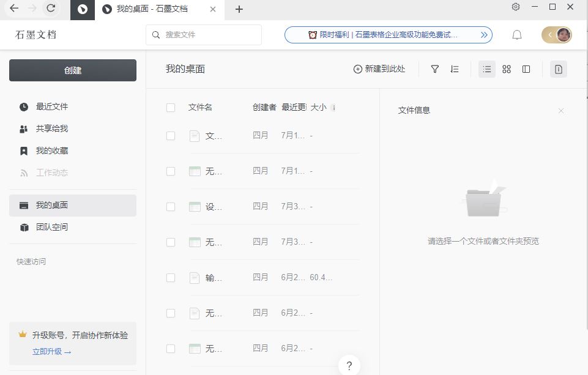Click the 7月1... date of the 文... file
The image size is (588, 375).
pos(293,135)
